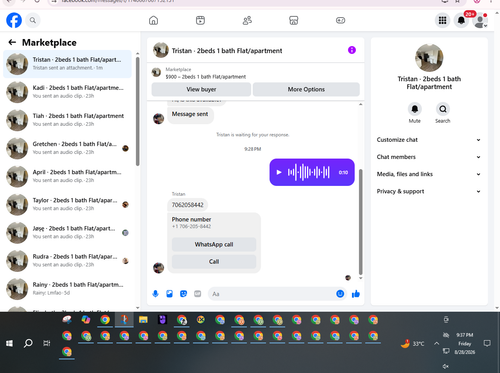Click the system tray volume muted icon
The height and width of the screenshot is (373, 500).
pos(446,366)
